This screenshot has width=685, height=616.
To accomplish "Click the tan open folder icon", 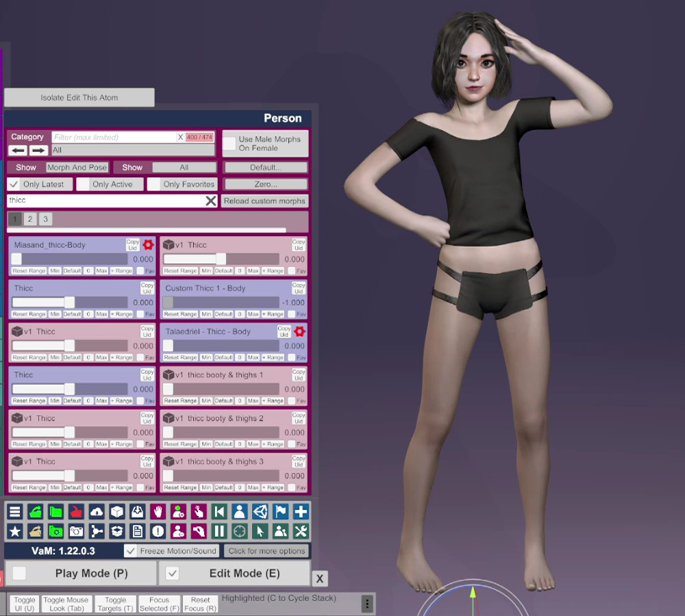I will coord(35,531).
